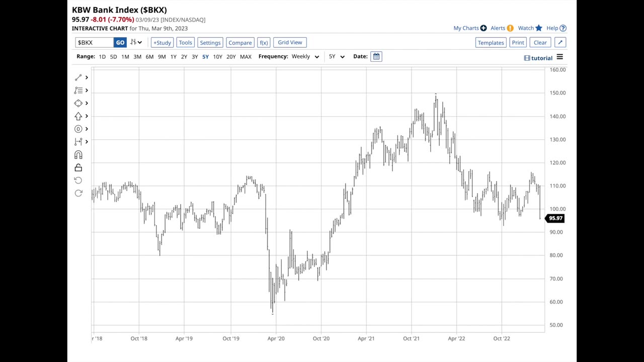Image resolution: width=644 pixels, height=362 pixels.
Task: Click the Help question mark icon
Action: 563,28
